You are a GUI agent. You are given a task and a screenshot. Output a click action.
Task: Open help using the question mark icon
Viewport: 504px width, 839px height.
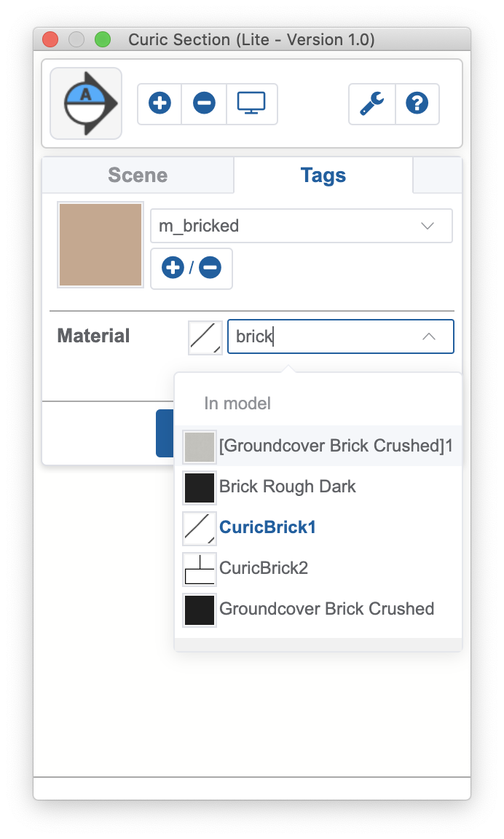pyautogui.click(x=417, y=103)
